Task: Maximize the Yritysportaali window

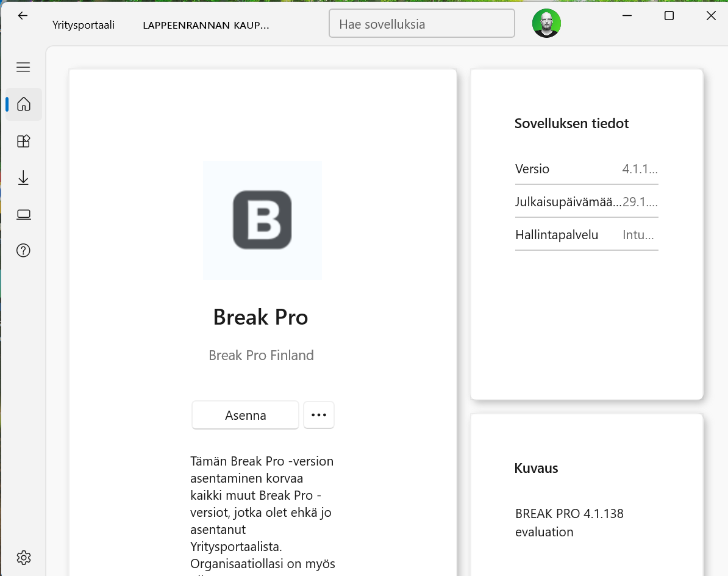Action: pyautogui.click(x=669, y=16)
